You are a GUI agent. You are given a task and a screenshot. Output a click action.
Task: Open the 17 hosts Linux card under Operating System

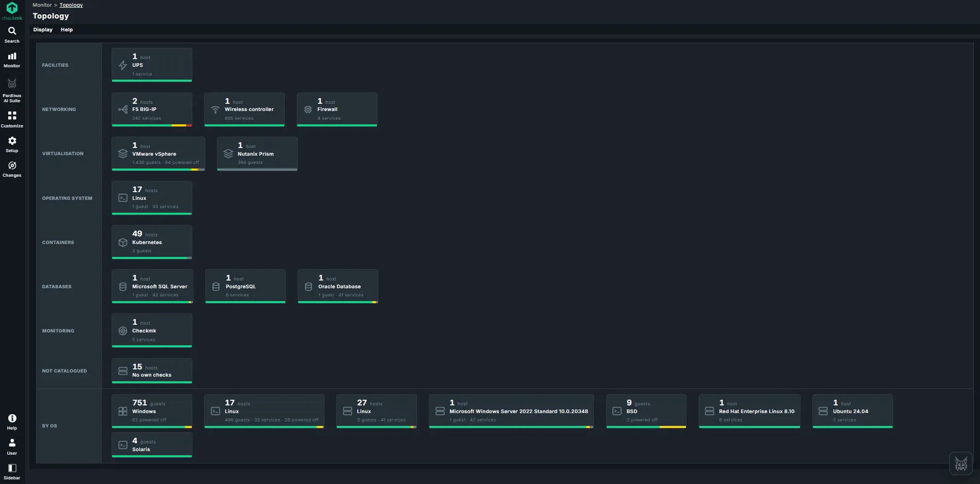click(x=152, y=198)
